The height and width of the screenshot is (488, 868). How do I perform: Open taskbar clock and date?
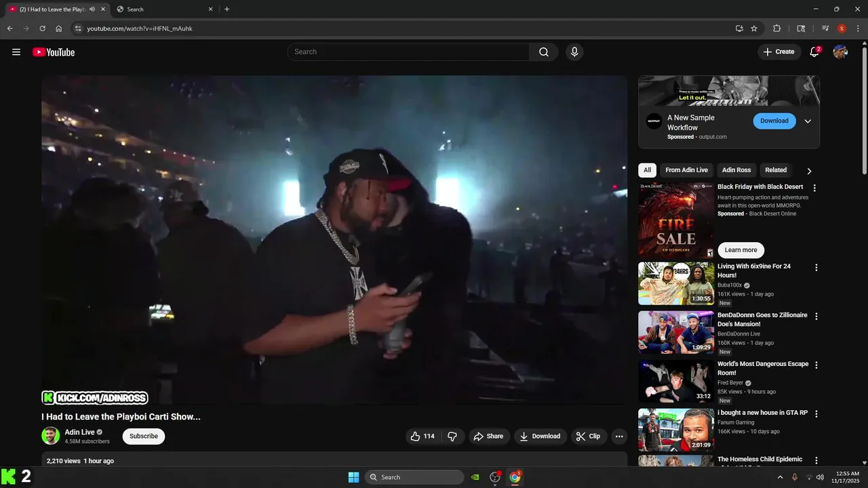(848, 477)
